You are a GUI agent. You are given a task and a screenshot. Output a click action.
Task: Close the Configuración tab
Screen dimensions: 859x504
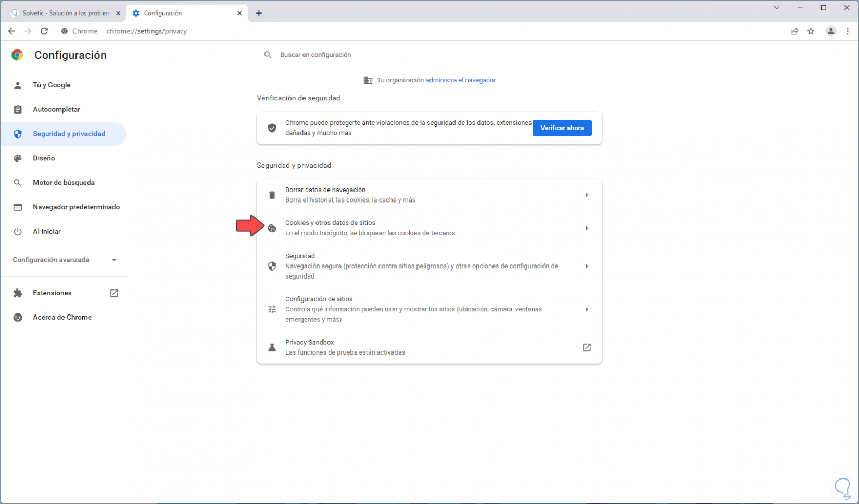point(239,13)
